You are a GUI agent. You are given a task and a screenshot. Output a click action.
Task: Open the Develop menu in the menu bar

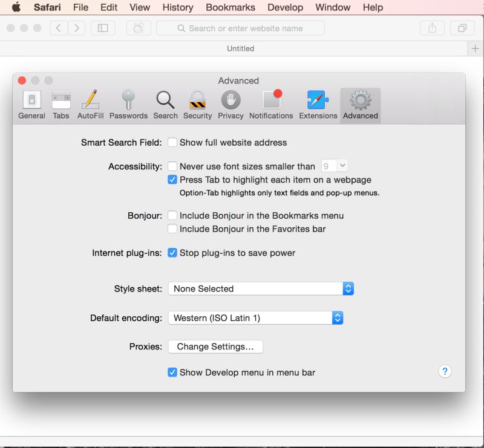click(285, 7)
